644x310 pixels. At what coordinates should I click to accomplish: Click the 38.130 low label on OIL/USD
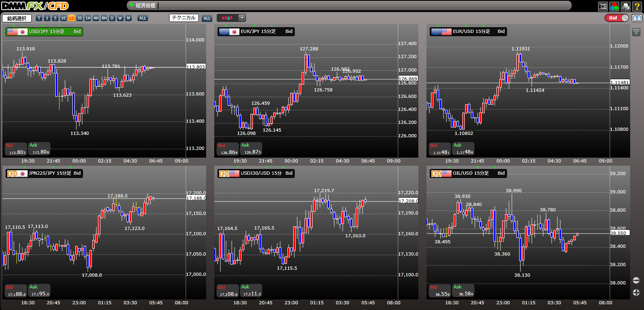point(522,275)
